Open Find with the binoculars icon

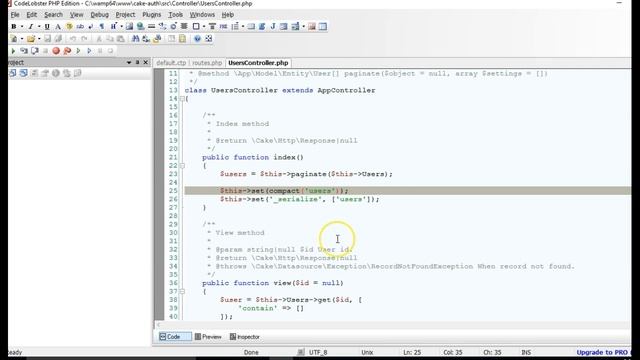[135, 39]
